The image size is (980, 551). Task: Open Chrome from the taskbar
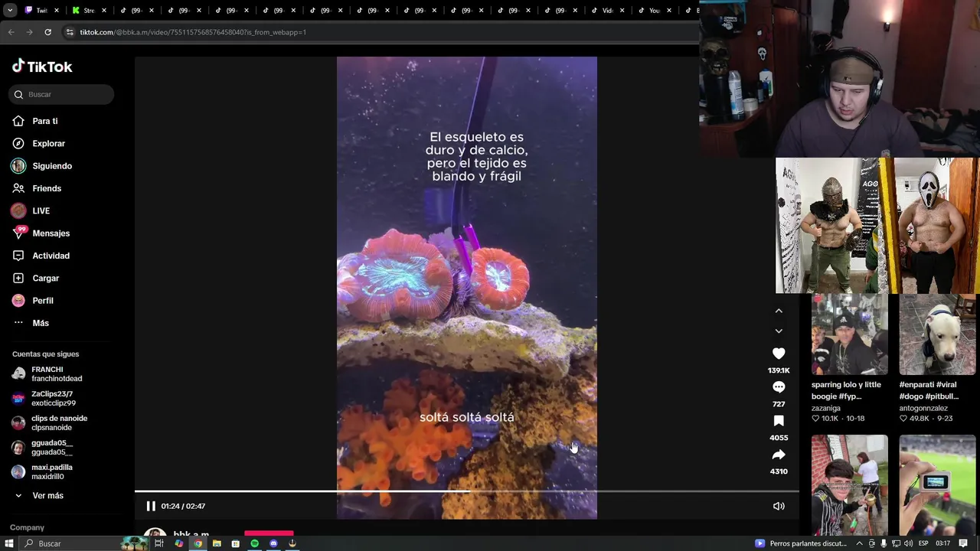coord(198,543)
